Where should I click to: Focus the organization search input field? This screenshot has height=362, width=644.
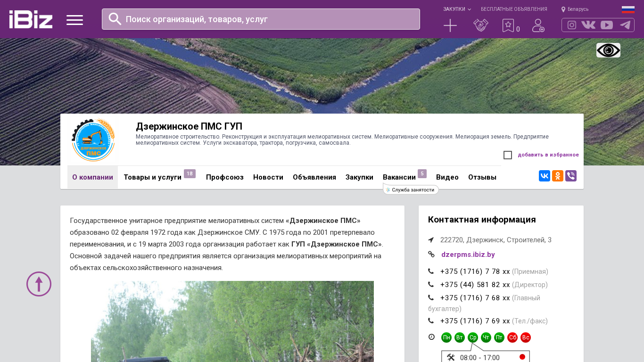coord(261,19)
